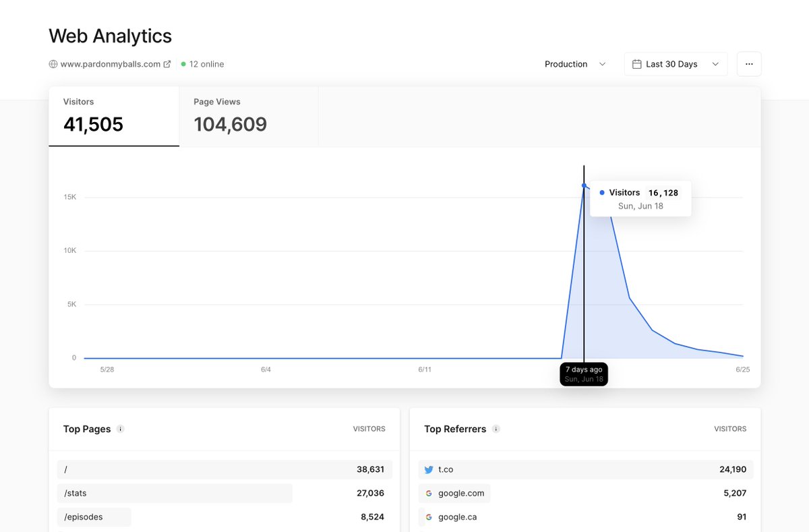Open the Last 30 Days date range dropdown
The image size is (809, 532).
coord(676,64)
